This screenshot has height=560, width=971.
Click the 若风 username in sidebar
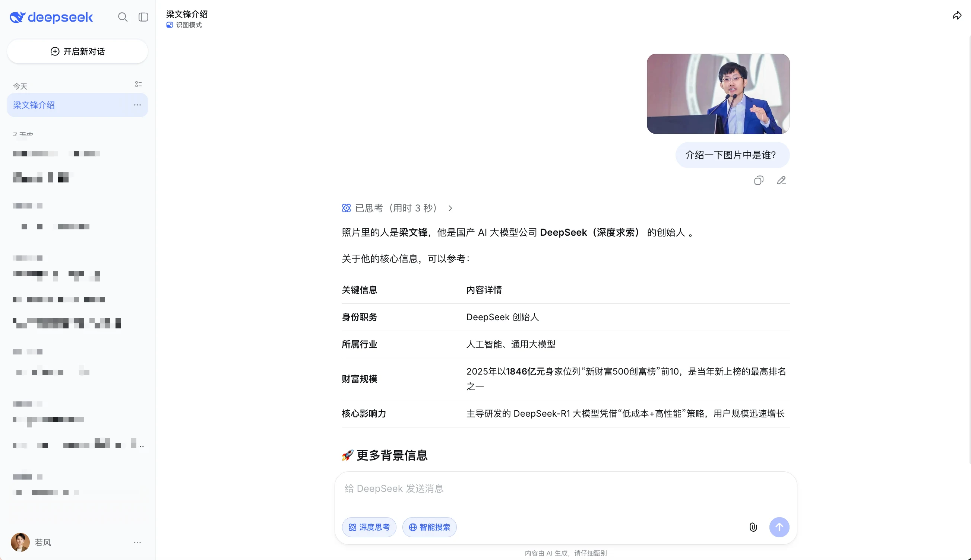click(x=43, y=542)
